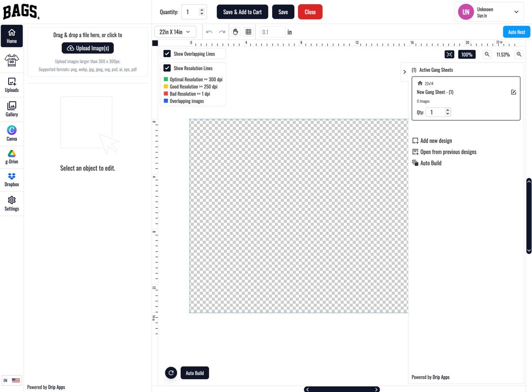Uncheck Show Resolution Lines
Image resolution: width=532 pixels, height=392 pixels.
pos(167,68)
